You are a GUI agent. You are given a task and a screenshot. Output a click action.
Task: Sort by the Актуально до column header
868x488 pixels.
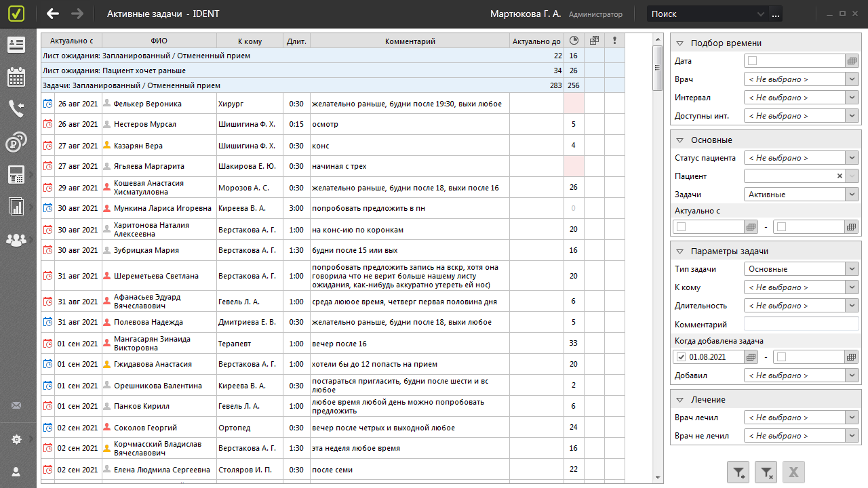[536, 41]
